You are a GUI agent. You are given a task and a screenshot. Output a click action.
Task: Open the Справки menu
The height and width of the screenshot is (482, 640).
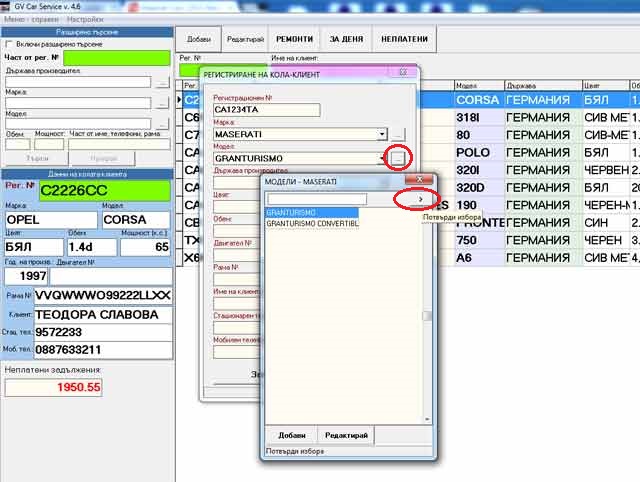pos(45,19)
